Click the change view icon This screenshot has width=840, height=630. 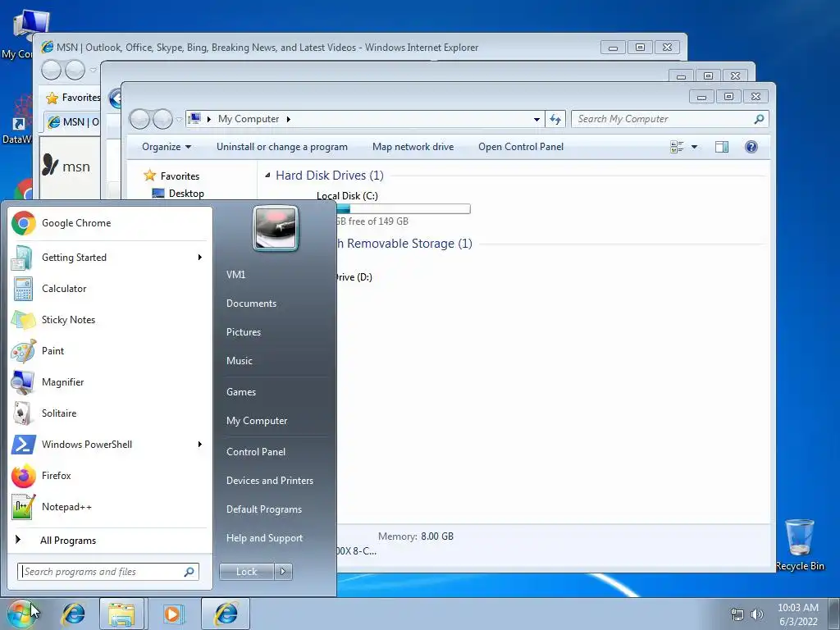pos(677,147)
